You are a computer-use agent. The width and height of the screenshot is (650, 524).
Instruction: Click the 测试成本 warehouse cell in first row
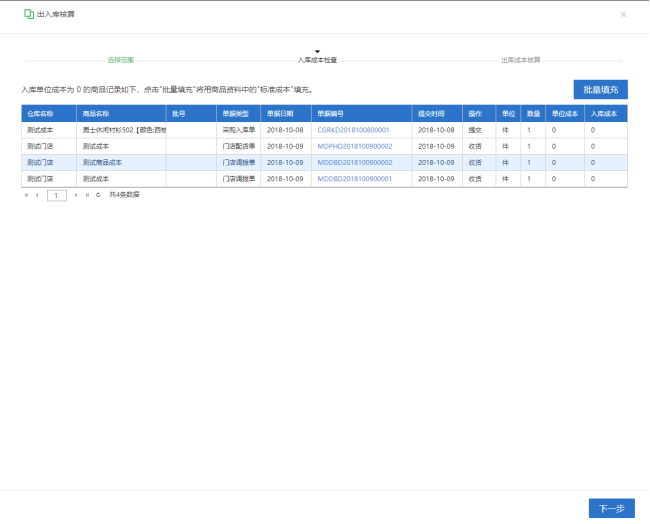pyautogui.click(x=49, y=130)
